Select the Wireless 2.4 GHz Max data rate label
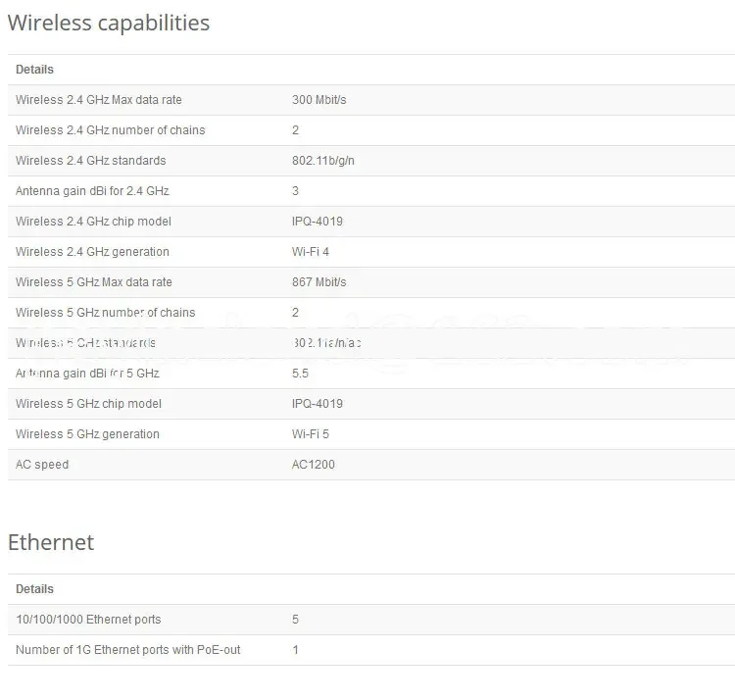 (x=98, y=100)
